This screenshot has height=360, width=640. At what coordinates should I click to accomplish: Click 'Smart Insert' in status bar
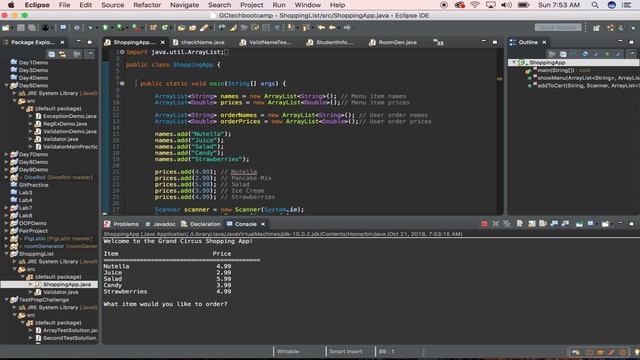[346, 351]
